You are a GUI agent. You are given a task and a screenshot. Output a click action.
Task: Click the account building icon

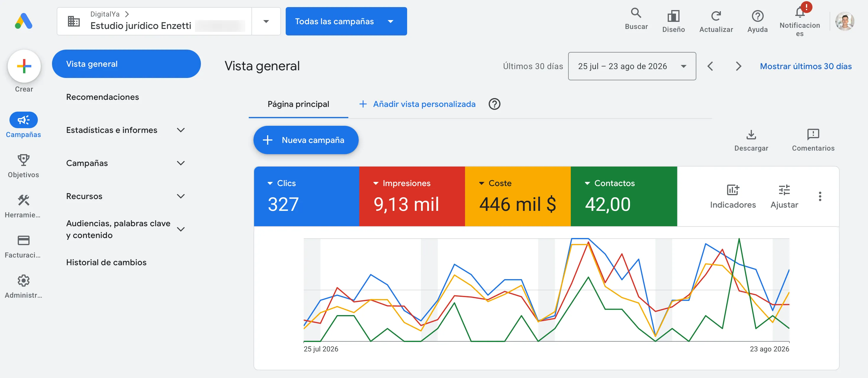[x=74, y=21]
